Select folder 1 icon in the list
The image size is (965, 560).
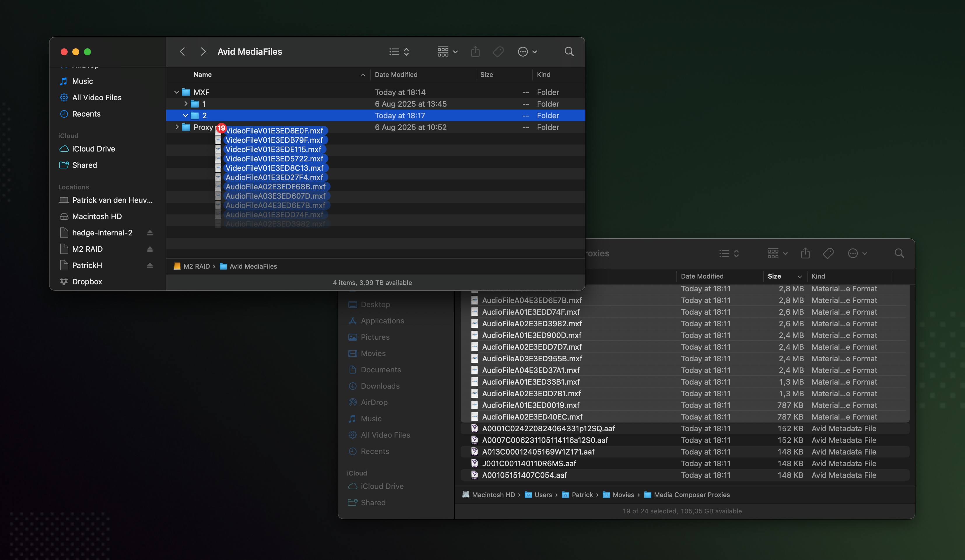coord(195,104)
